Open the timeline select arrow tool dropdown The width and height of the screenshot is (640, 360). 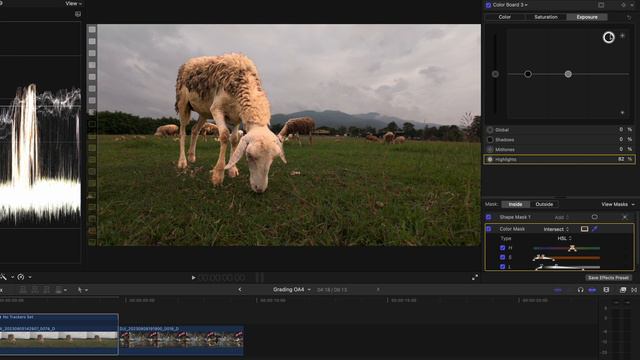[82, 290]
